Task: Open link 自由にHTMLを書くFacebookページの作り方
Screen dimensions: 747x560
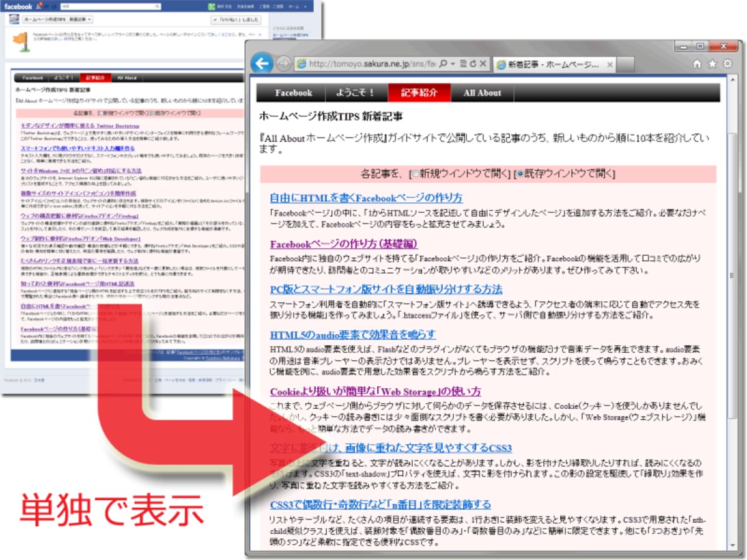Action: tap(366, 198)
